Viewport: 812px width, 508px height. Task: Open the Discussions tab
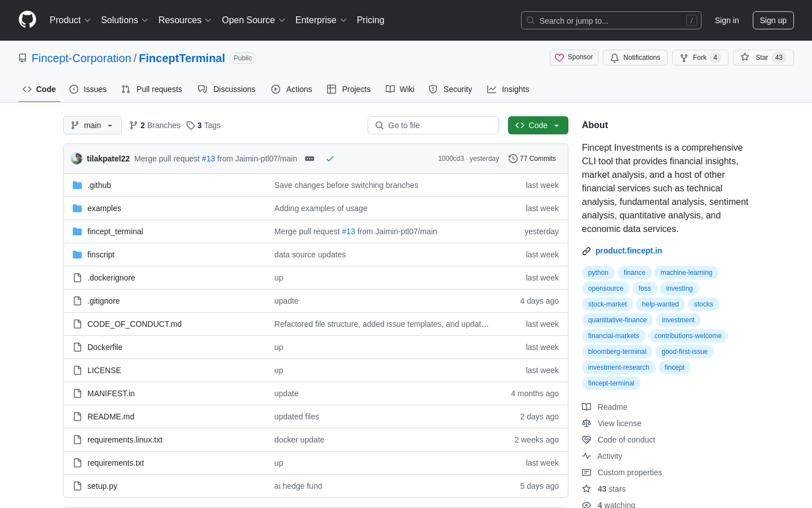[x=227, y=89]
